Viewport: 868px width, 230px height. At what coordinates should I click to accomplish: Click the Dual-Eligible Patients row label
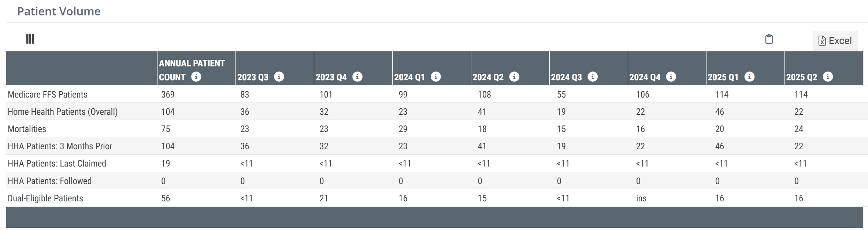pos(45,198)
